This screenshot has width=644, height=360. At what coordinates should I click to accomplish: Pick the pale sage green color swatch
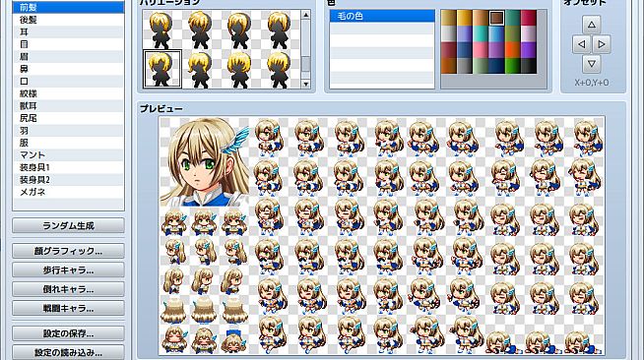(x=481, y=66)
